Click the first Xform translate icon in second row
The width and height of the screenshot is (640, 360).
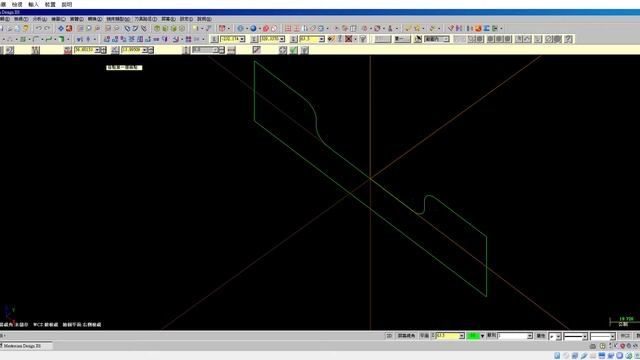pyautogui.click(x=107, y=39)
